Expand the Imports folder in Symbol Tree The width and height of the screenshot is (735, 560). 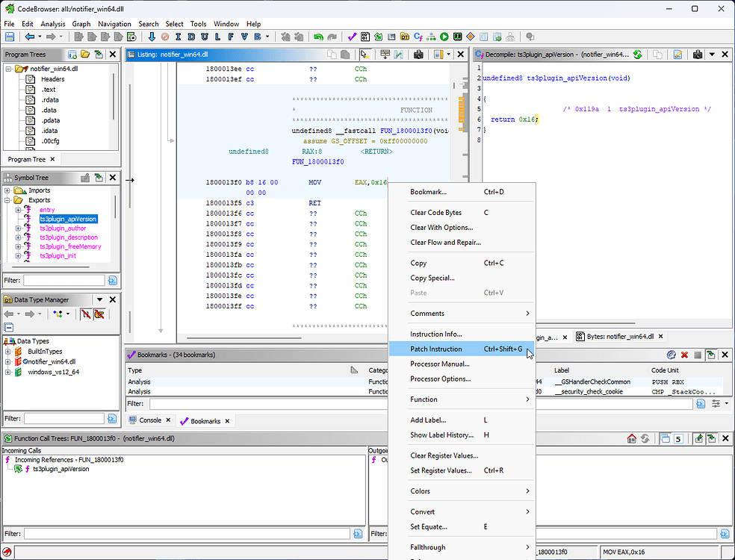[7, 190]
